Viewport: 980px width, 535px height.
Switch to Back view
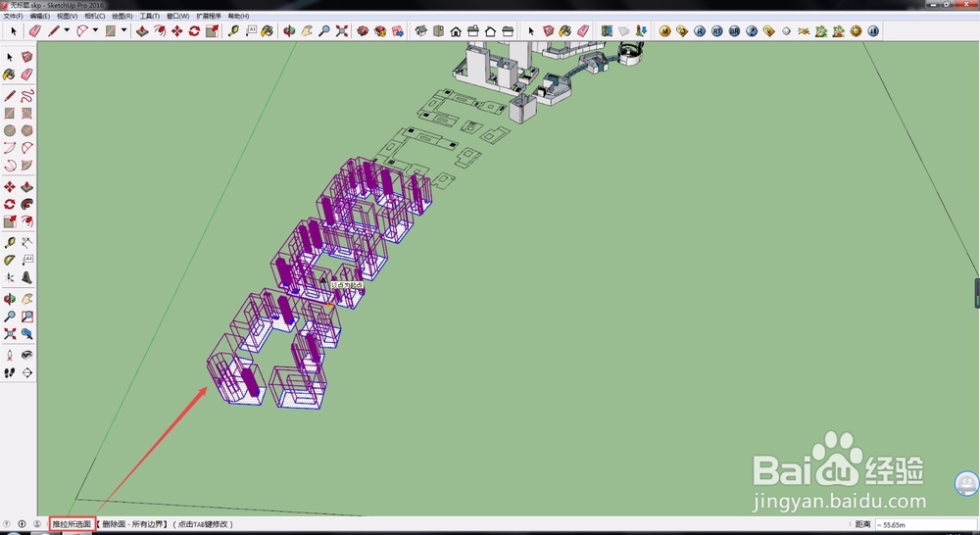491,30
